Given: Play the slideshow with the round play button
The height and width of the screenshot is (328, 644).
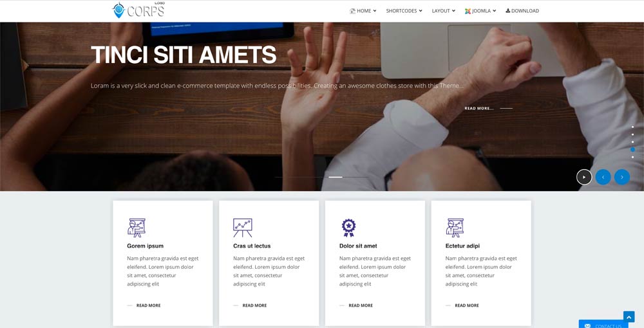Looking at the screenshot, I should tap(584, 177).
